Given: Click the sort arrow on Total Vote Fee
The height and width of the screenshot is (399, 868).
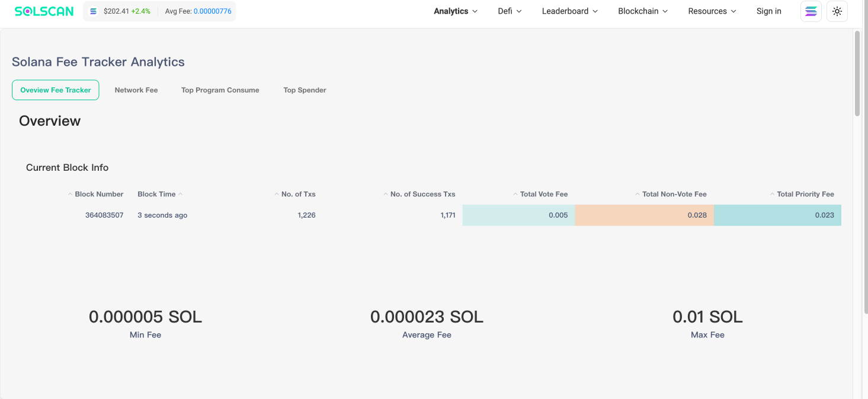Looking at the screenshot, I should click(x=514, y=193).
